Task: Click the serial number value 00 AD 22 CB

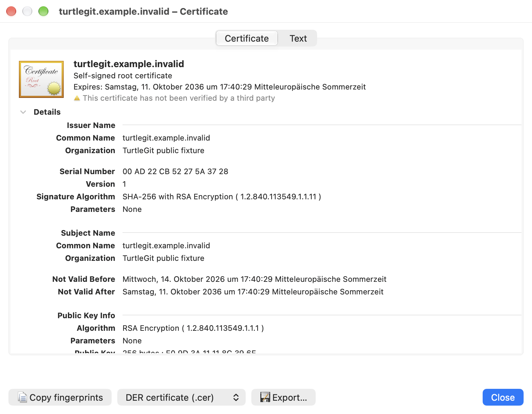Action: pyautogui.click(x=175, y=171)
